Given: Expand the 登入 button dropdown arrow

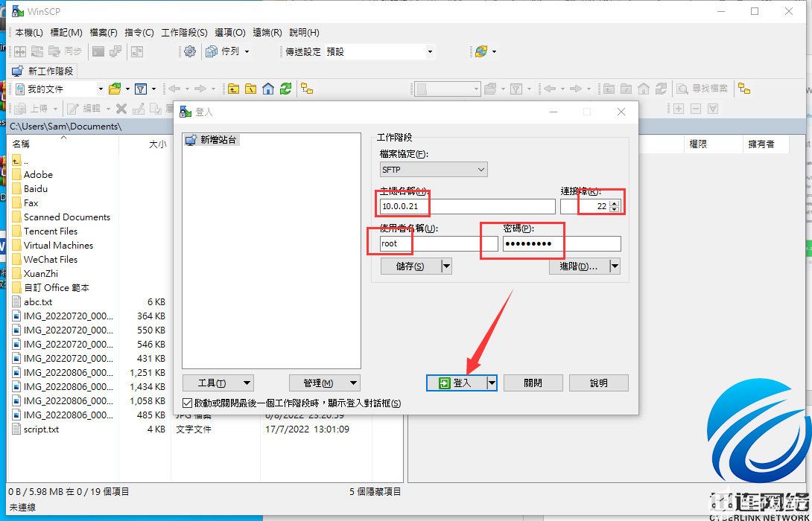Looking at the screenshot, I should pos(492,383).
